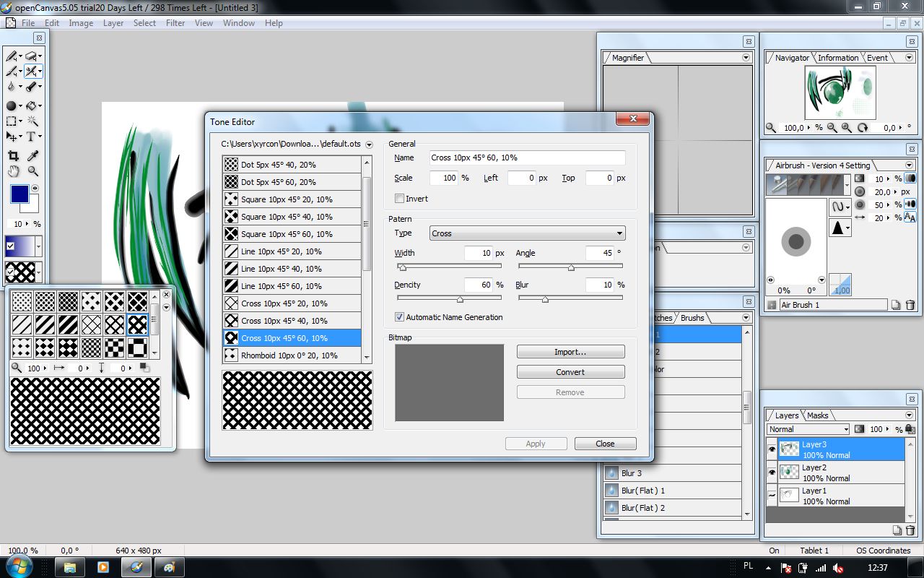The image size is (924, 578).
Task: Activate the Hand tool for panning
Action: click(12, 171)
